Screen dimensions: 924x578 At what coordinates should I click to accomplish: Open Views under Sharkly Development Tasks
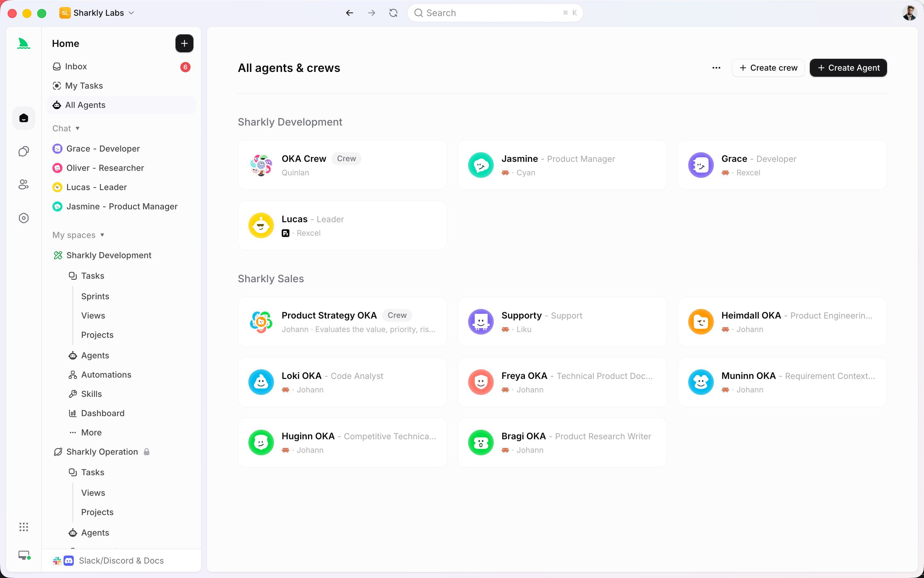pyautogui.click(x=93, y=316)
